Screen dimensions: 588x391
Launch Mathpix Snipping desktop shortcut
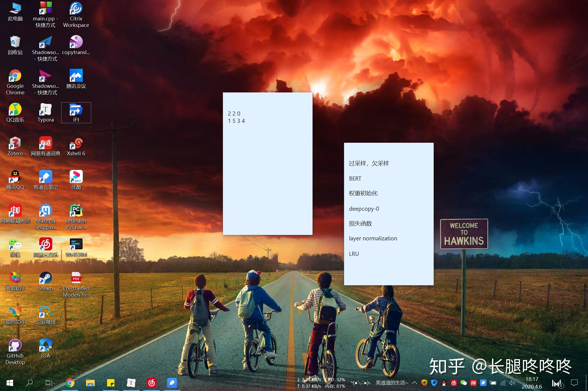[45, 217]
